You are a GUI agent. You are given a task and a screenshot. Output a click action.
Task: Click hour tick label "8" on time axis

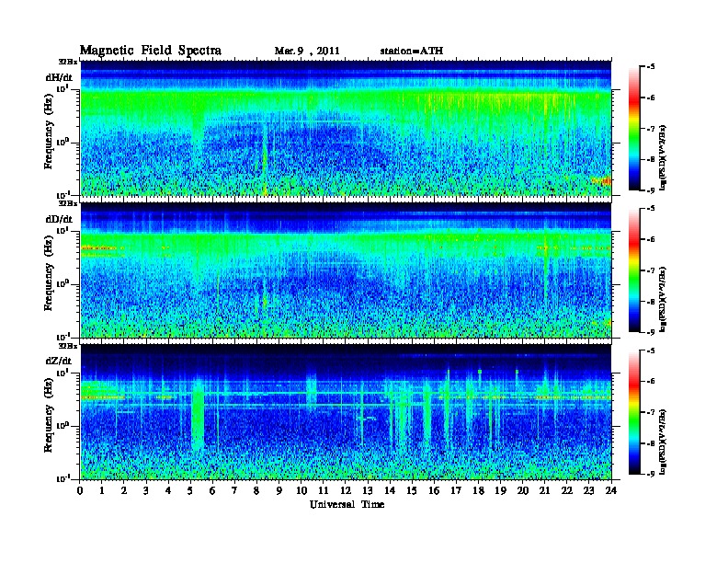(x=256, y=490)
